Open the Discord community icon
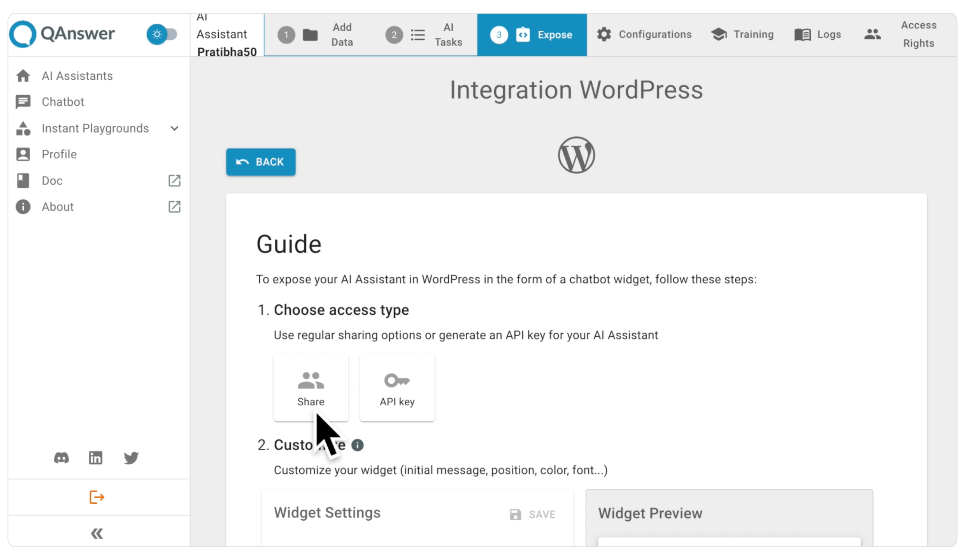The height and width of the screenshot is (560, 965). pyautogui.click(x=61, y=458)
